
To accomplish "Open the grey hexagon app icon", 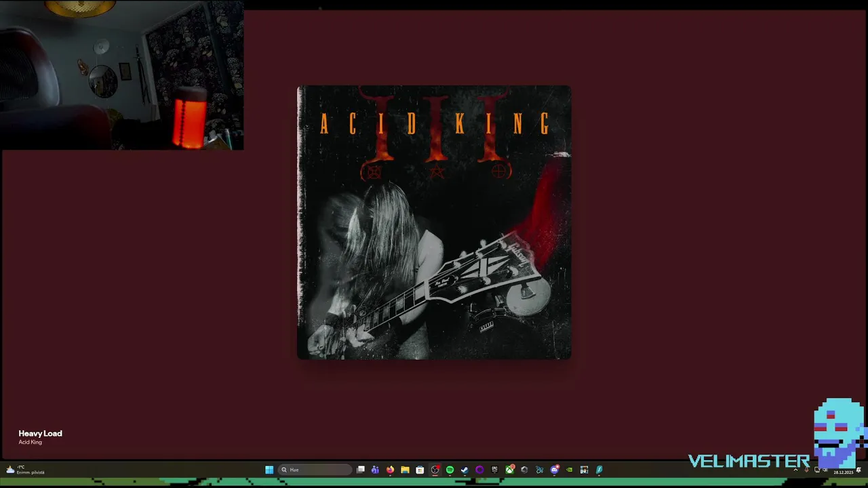I will coord(524,470).
